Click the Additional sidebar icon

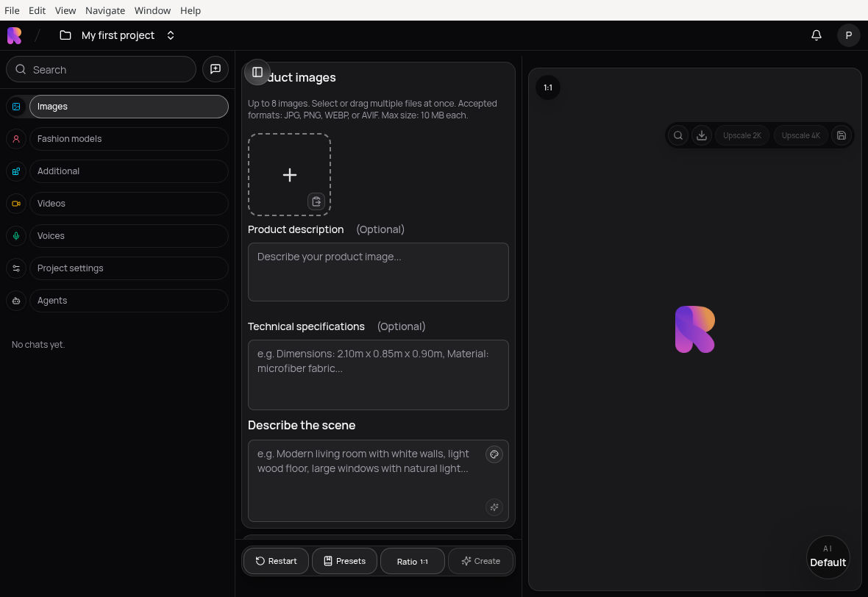16,171
